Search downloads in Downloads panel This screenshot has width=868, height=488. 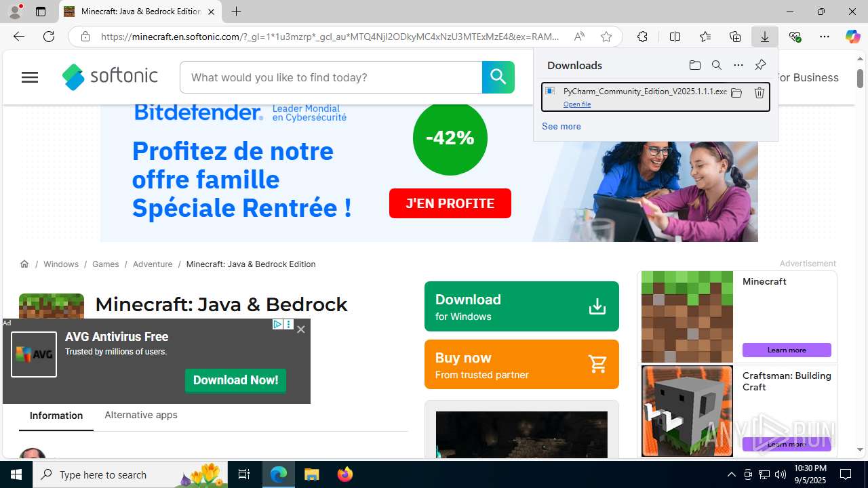(x=717, y=65)
